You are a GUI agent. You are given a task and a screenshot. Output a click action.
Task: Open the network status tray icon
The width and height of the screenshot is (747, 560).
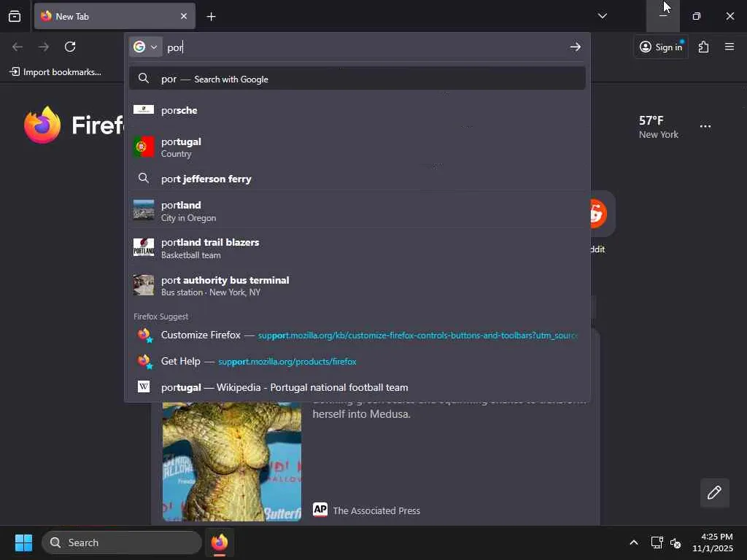coord(657,542)
